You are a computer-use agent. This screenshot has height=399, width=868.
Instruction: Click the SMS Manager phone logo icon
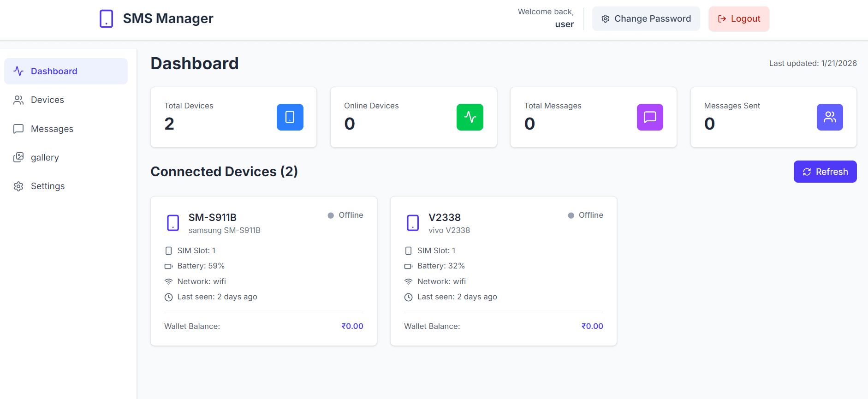pos(106,19)
